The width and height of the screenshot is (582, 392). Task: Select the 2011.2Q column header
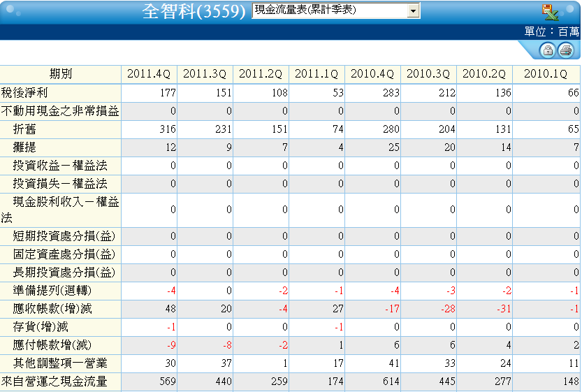[261, 74]
